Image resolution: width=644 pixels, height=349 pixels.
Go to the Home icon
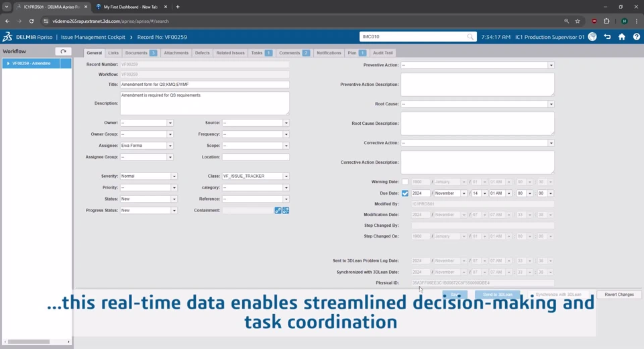(622, 37)
